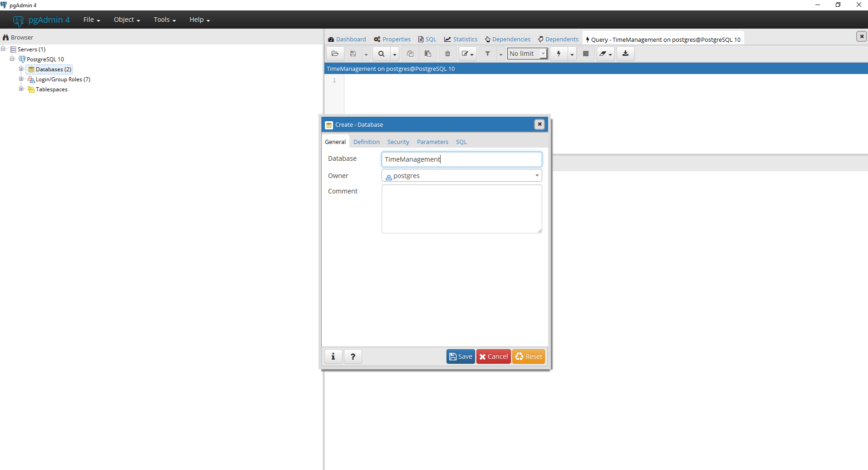Click line 1 of the query editor
The height and width of the screenshot is (470, 868).
(606, 80)
